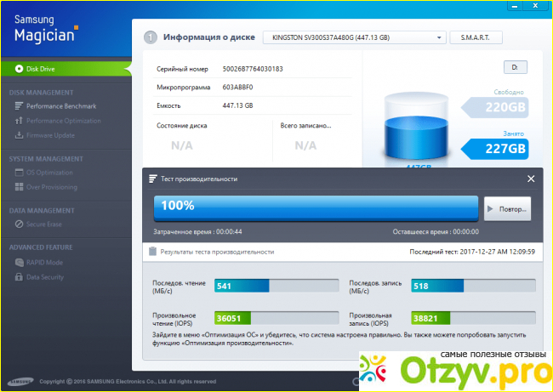Open the KINGSTON disk selection dropdown
The width and height of the screenshot is (553, 392).
click(354, 37)
